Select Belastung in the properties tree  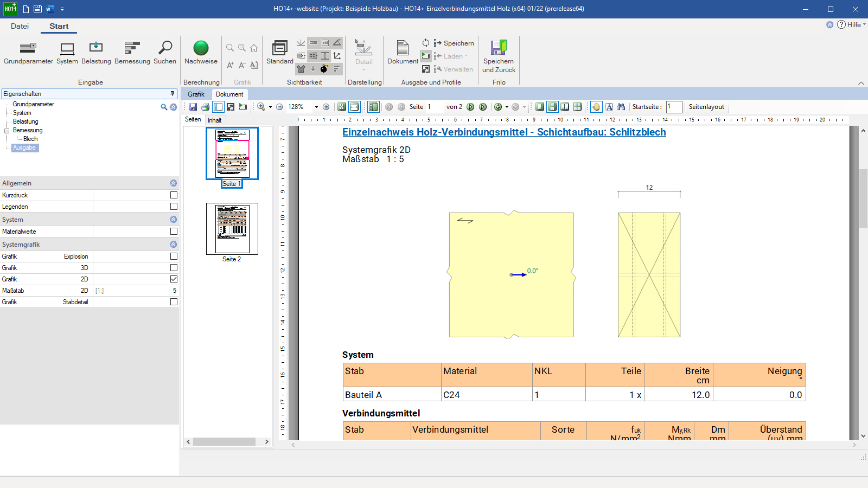[x=25, y=121]
